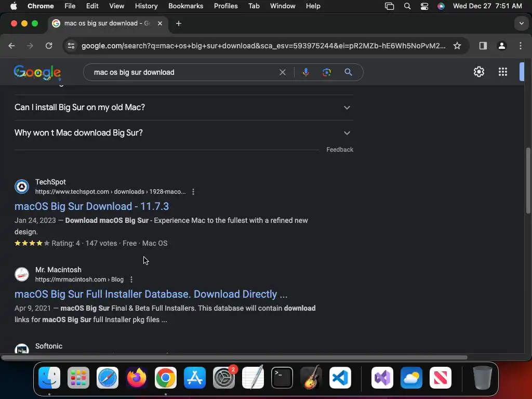
Task: Open the Bookmarks menu
Action: (x=185, y=6)
